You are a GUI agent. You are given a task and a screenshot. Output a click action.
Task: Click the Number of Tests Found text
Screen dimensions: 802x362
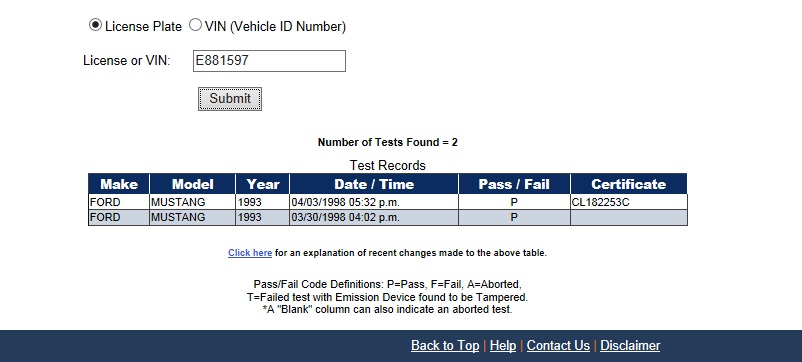(x=388, y=142)
